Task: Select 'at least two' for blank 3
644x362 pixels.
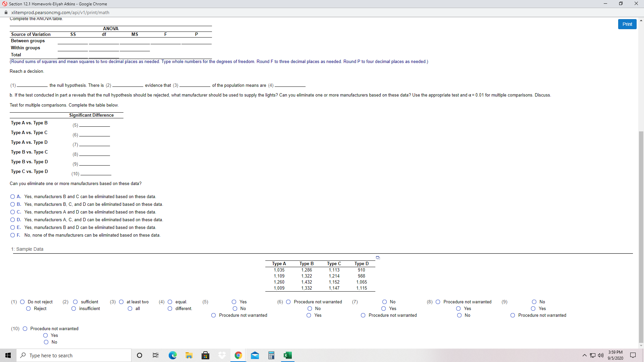Action: [x=121, y=302]
